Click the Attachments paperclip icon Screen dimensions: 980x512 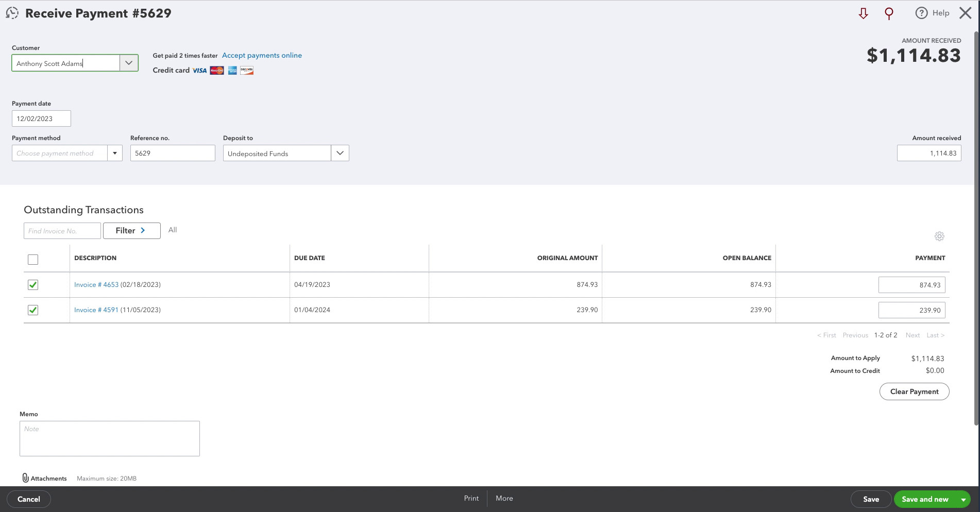(x=25, y=478)
